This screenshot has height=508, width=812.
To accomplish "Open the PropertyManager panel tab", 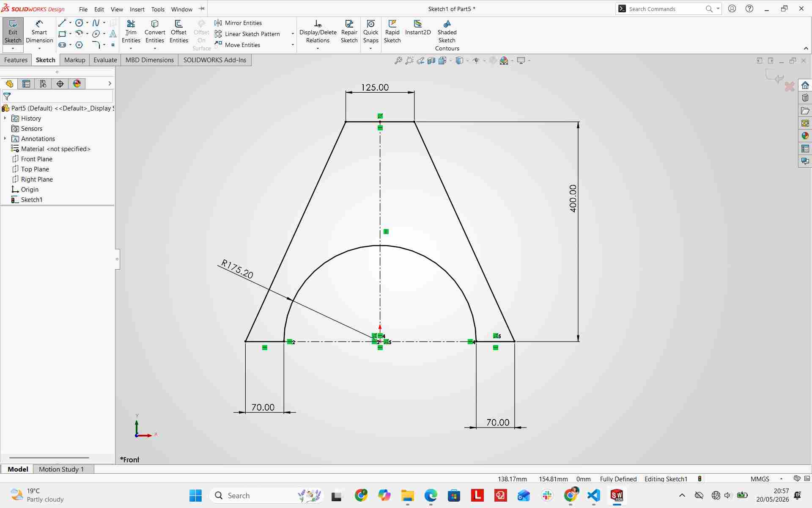I will pyautogui.click(x=26, y=84).
